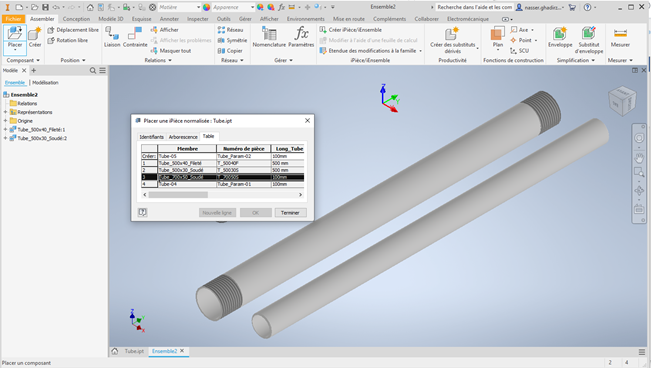Close the Ensemble2 document tab
Viewport: 651px width, 368px height.
182,351
